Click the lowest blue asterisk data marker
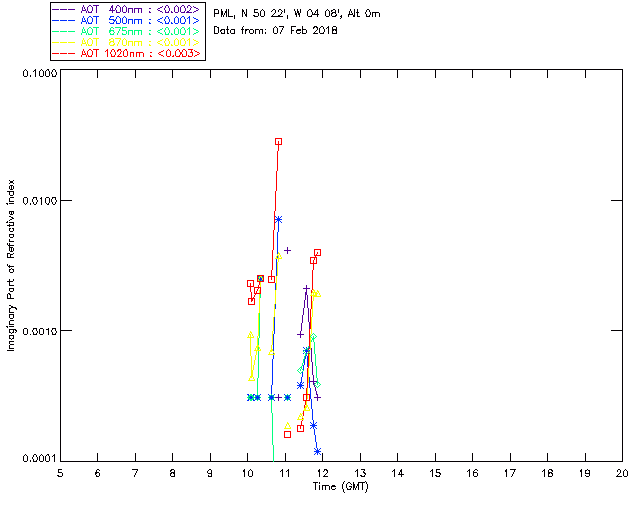640x512 pixels. coord(318,451)
